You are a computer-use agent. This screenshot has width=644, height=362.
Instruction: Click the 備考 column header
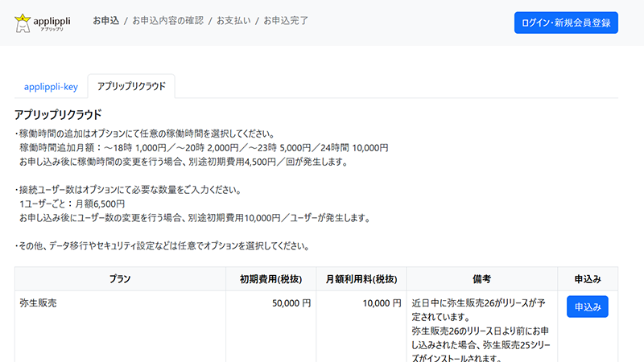click(x=481, y=279)
